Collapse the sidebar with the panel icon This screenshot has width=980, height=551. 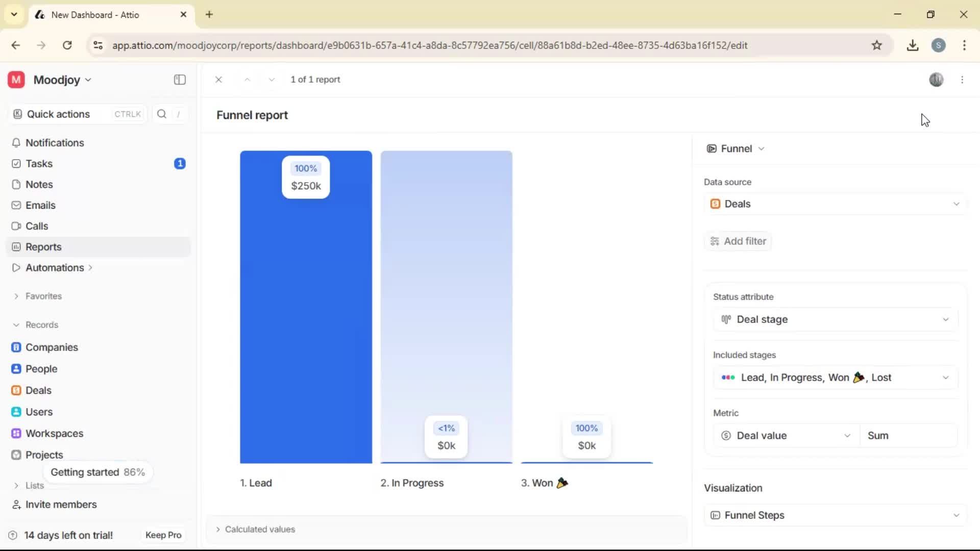(179, 80)
